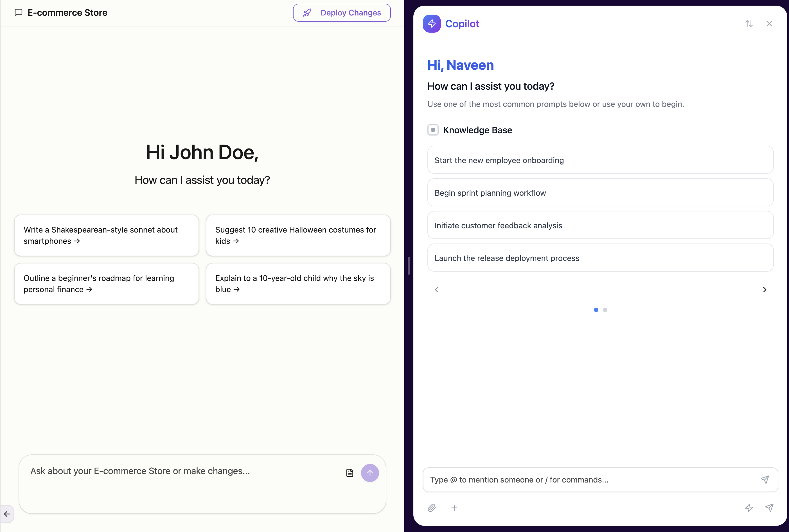Choose Start the new employee onboarding prompt

click(x=600, y=160)
